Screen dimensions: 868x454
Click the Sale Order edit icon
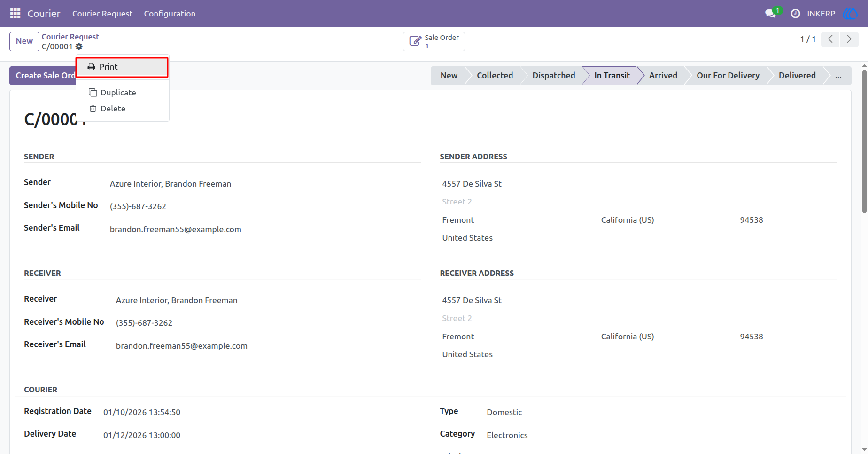pos(415,41)
